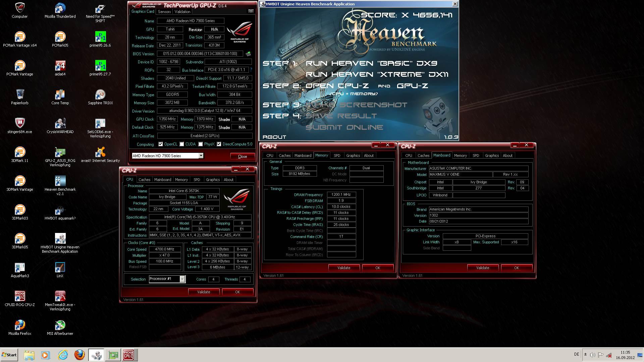Viewport: 644px width, 362px height.
Task: Click the DE language indicator
Action: pos(577,354)
